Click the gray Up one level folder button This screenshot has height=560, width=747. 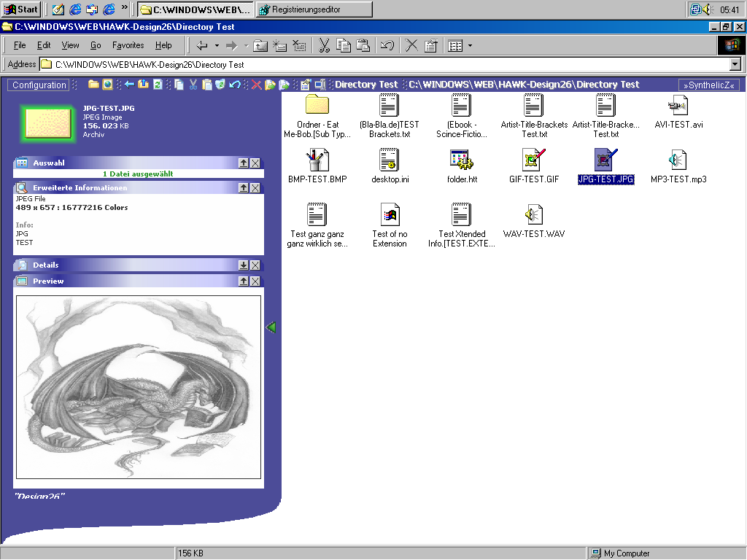260,46
